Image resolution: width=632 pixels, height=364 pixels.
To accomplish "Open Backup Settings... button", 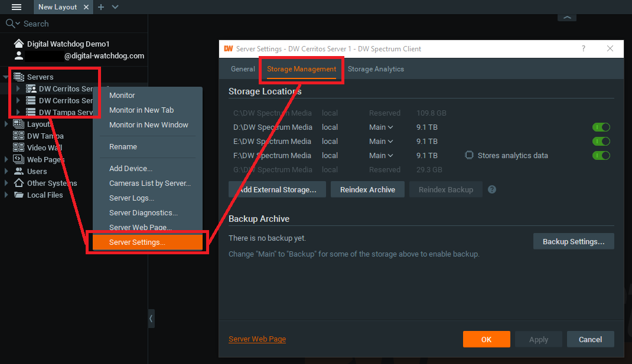I will (x=574, y=241).
